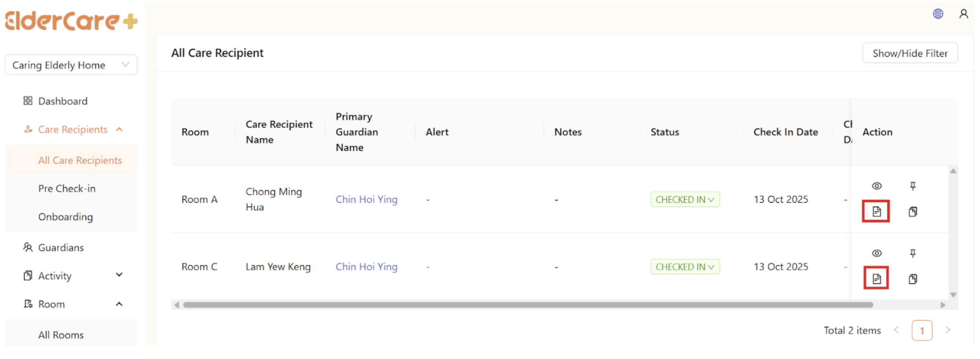Click the document icon for Lam Yew Keng

pos(876,279)
